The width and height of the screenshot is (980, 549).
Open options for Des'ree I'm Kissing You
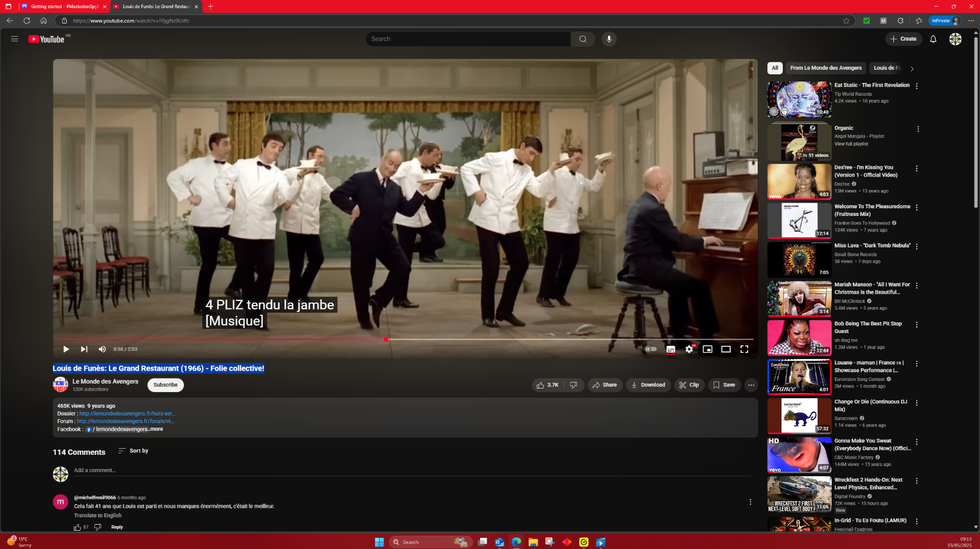click(x=917, y=169)
